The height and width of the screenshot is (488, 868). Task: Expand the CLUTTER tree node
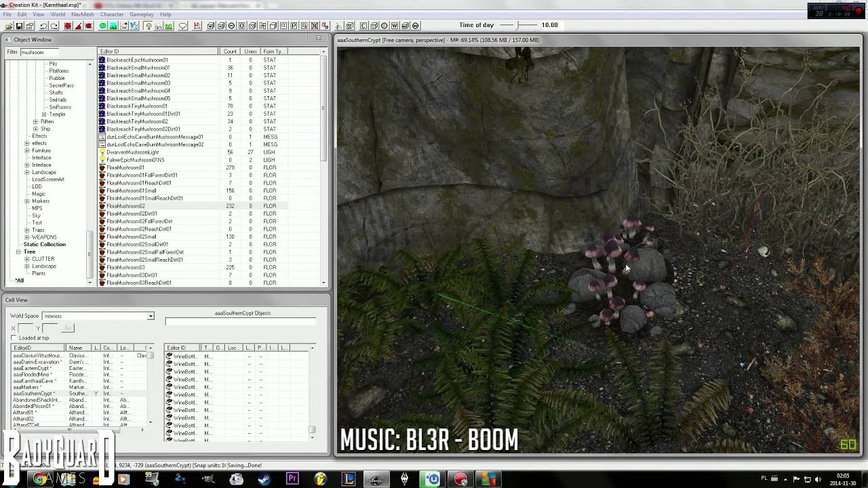pyautogui.click(x=27, y=259)
